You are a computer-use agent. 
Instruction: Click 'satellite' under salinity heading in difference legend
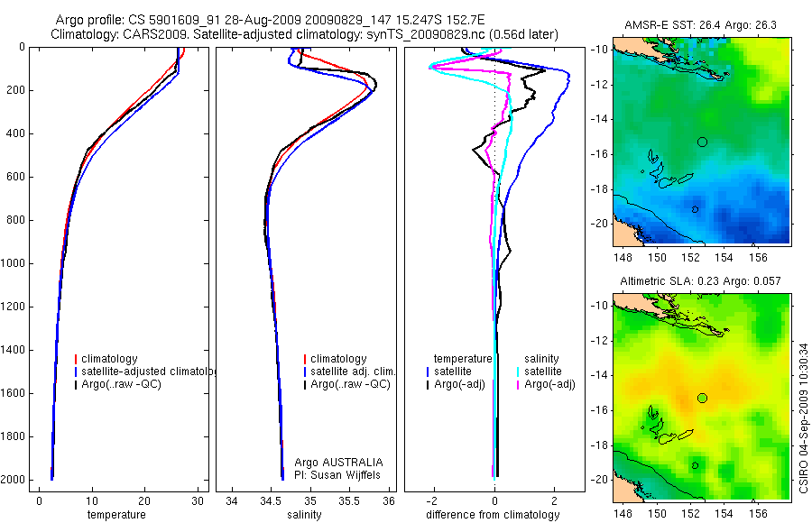pos(543,372)
